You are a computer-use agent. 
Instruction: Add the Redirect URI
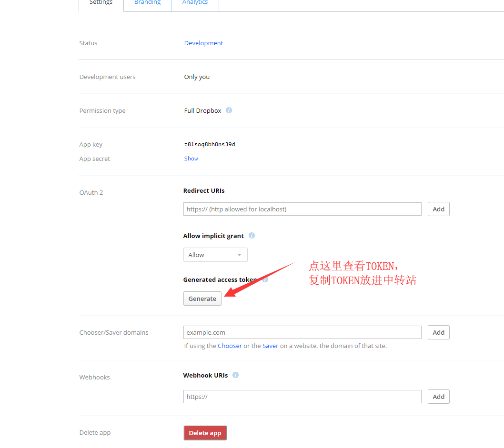click(438, 209)
